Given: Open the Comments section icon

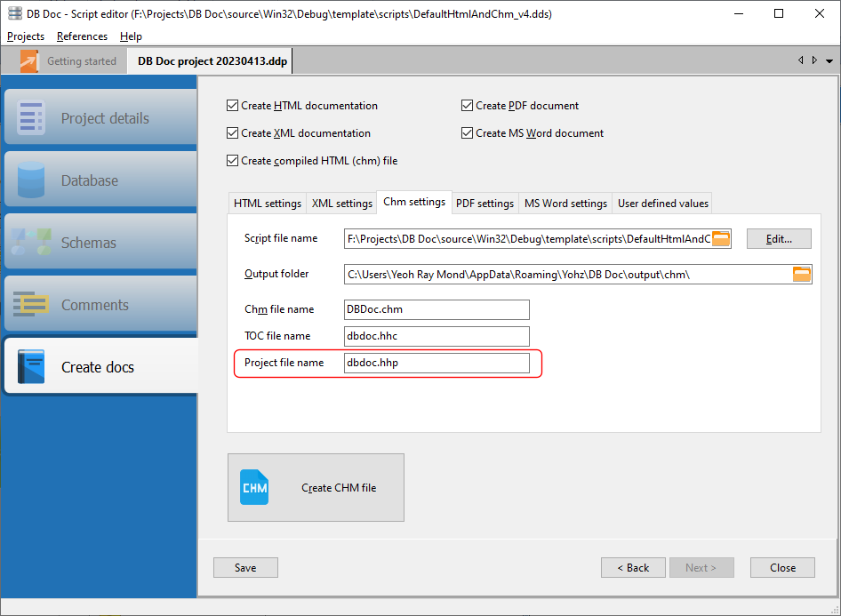Looking at the screenshot, I should coord(31,305).
